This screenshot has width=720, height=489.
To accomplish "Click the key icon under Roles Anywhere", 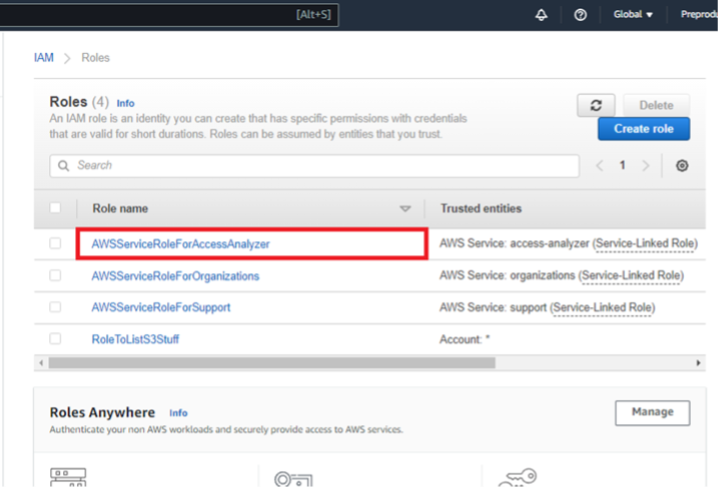I will click(518, 477).
